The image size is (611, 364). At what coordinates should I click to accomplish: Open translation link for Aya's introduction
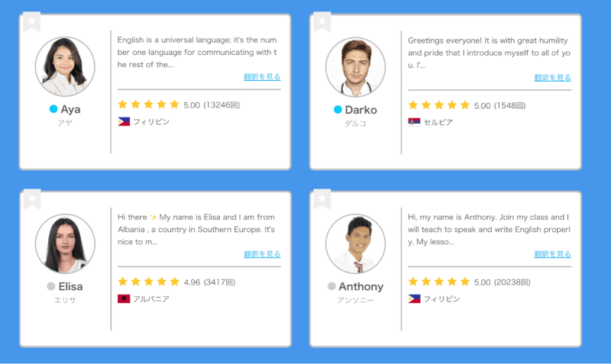(x=262, y=77)
